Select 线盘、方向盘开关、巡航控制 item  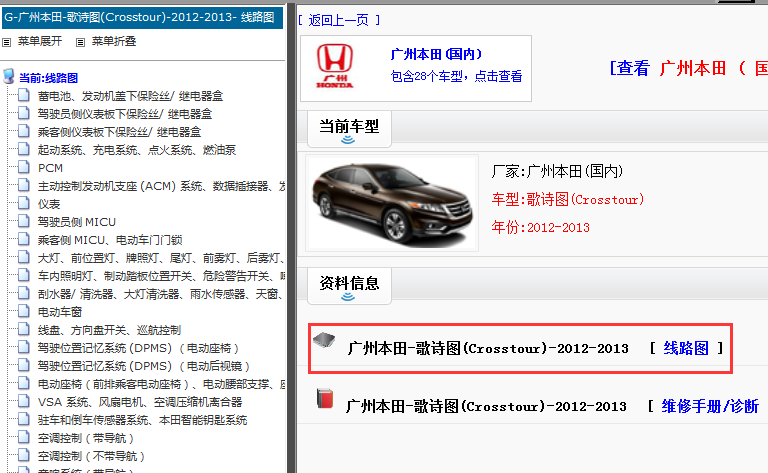click(109, 330)
